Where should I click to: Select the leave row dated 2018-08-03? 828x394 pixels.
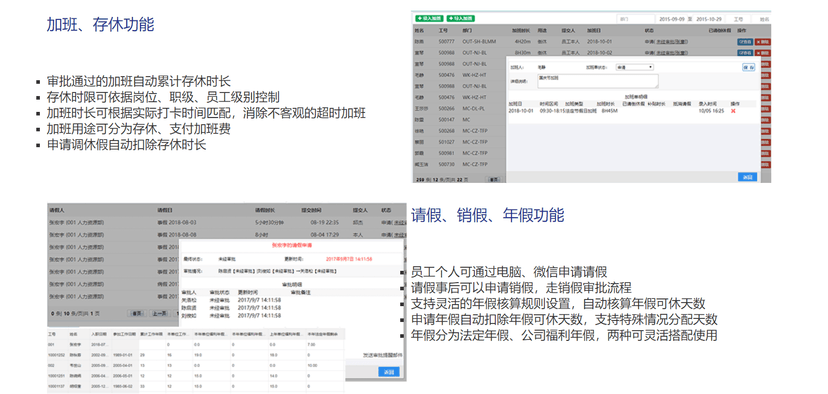227,222
